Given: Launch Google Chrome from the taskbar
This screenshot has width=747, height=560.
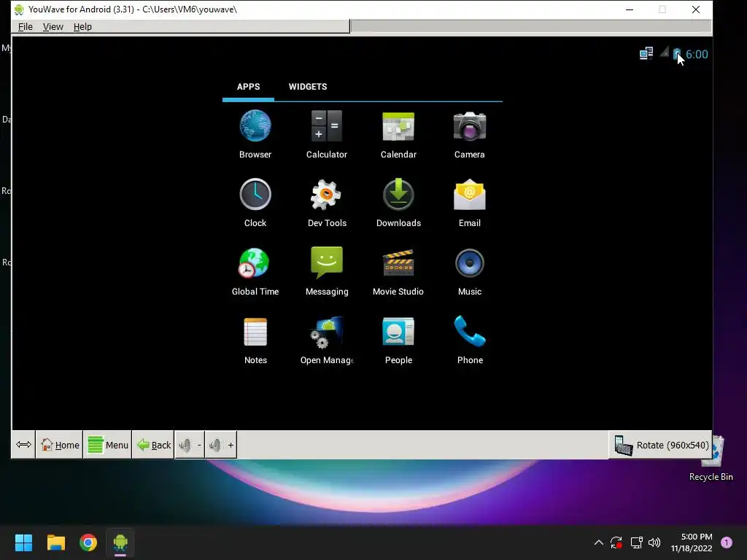Looking at the screenshot, I should (x=88, y=542).
